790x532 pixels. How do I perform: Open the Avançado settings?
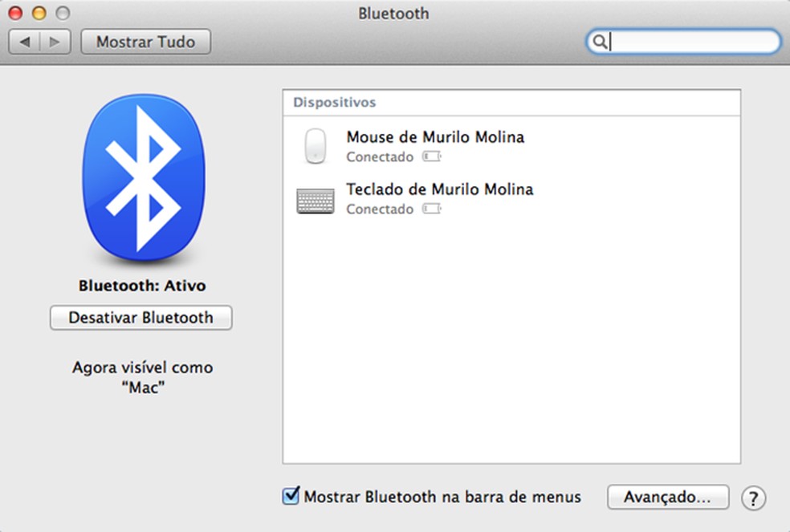[x=668, y=497]
